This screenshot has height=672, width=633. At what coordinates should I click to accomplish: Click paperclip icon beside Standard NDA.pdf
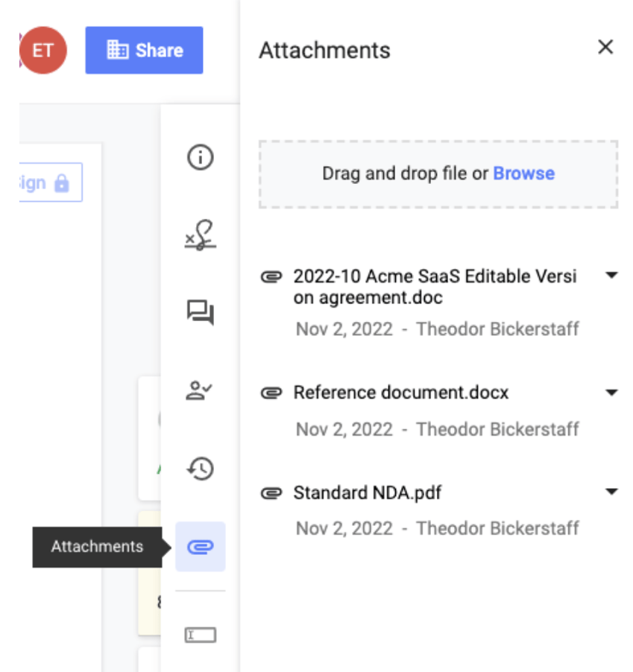271,493
